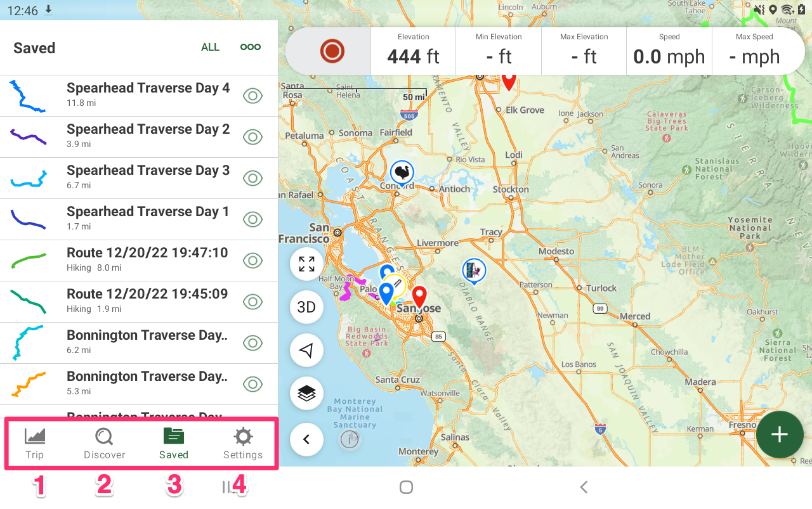This screenshot has height=509, width=812.
Task: Open Route 12/20/22 19:45:09 entry
Action: click(139, 302)
